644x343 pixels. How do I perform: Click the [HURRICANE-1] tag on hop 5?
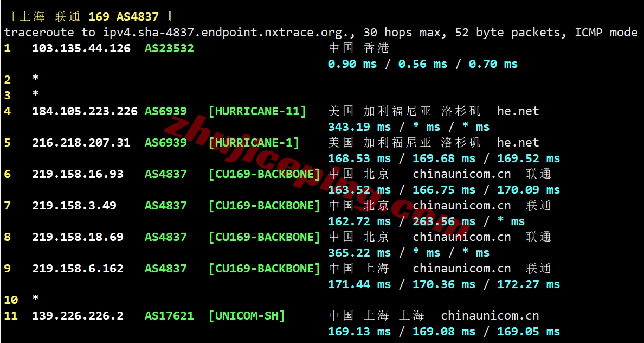pyautogui.click(x=254, y=143)
